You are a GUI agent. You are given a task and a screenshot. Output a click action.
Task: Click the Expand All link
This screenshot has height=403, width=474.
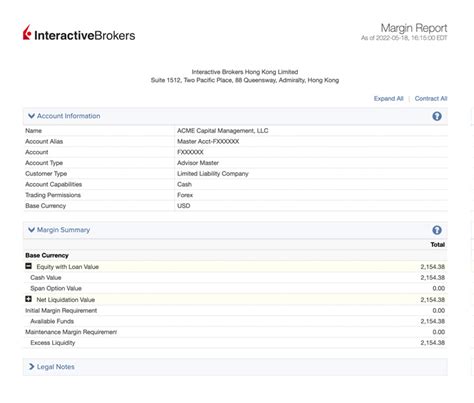[x=388, y=99]
